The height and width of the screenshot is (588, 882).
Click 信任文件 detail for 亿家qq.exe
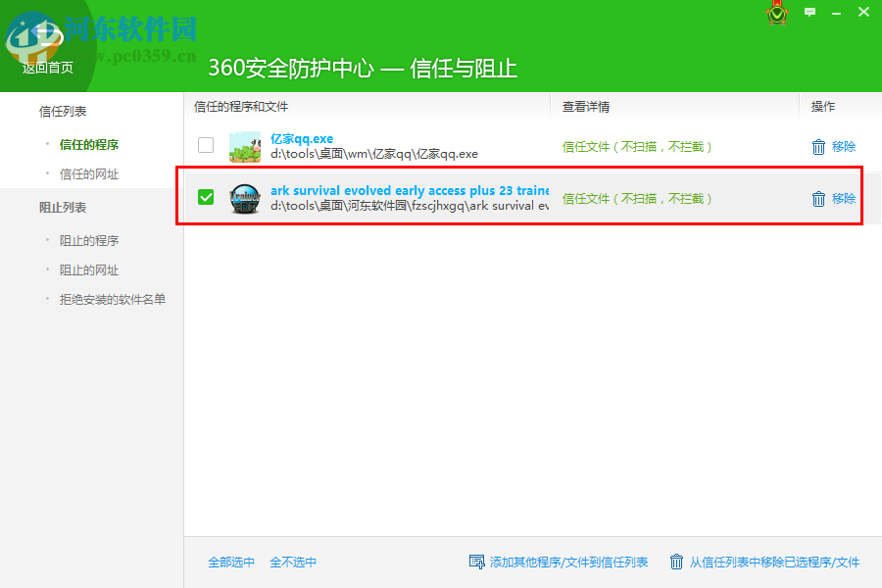coord(637,147)
